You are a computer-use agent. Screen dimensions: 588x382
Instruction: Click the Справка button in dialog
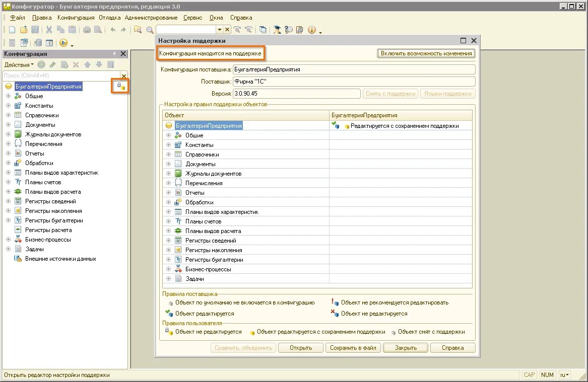coord(452,348)
